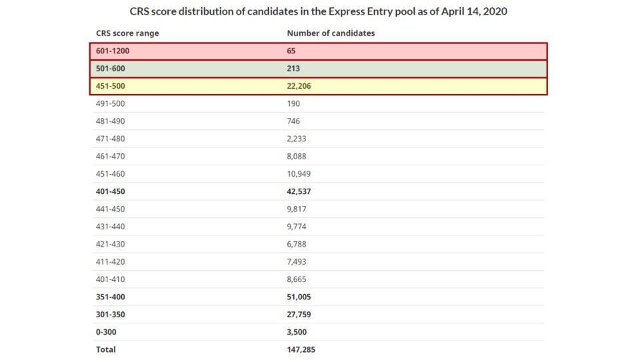Click the value 2,233
Screen dimensions: 644x362
(x=297, y=139)
